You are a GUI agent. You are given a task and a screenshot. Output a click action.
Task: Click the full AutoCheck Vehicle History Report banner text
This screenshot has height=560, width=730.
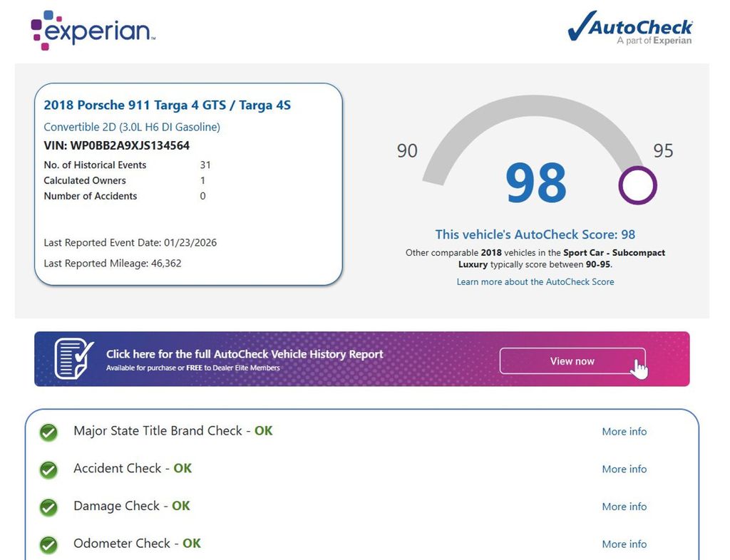click(x=245, y=354)
